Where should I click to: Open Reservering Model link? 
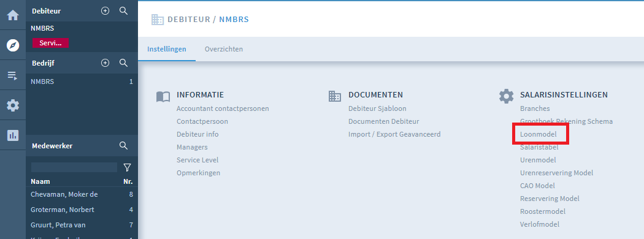tap(550, 199)
